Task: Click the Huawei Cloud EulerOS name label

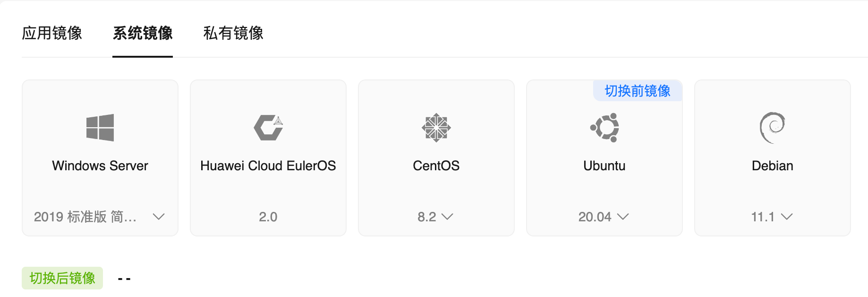Action: pos(268,166)
